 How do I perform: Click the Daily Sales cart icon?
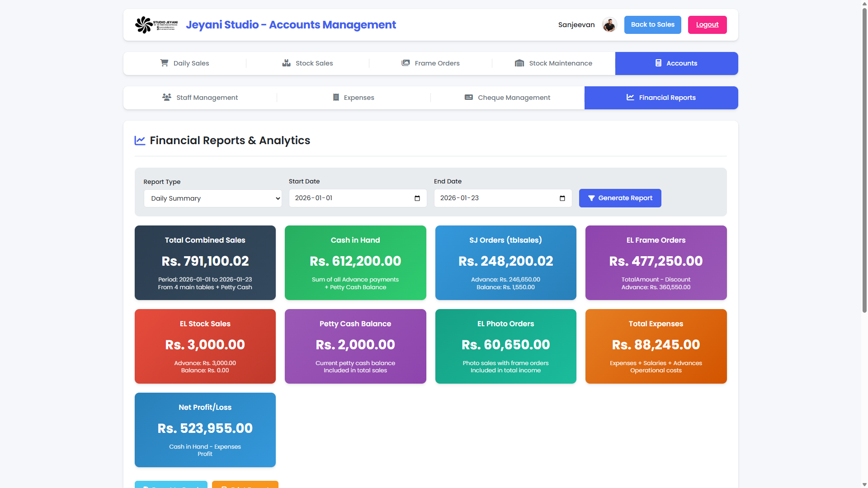pos(164,63)
